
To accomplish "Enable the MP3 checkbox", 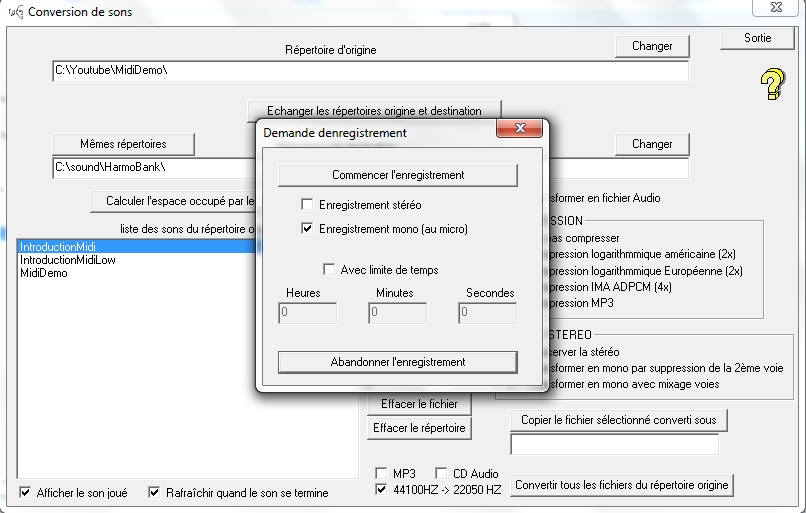I will coord(381,473).
